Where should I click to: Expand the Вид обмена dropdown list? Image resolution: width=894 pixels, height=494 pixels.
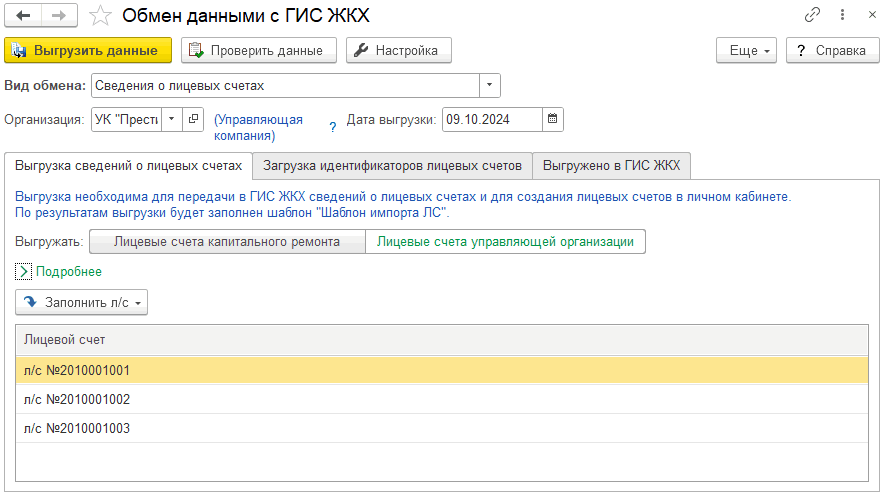pyautogui.click(x=489, y=86)
